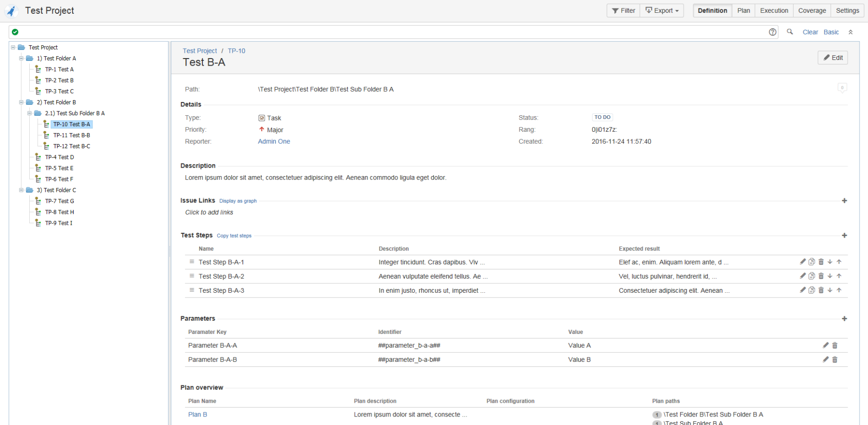Select TP-11 Test B-B in tree
Image resolution: width=868 pixels, height=425 pixels.
71,136
